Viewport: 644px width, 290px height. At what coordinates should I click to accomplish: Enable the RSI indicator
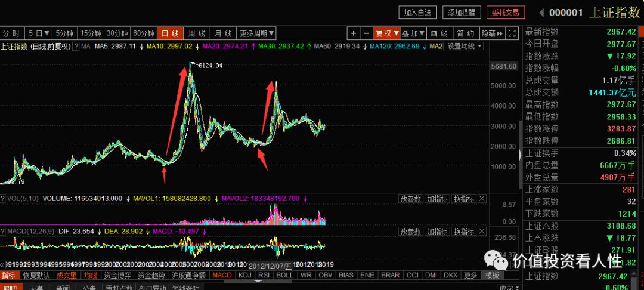point(264,275)
